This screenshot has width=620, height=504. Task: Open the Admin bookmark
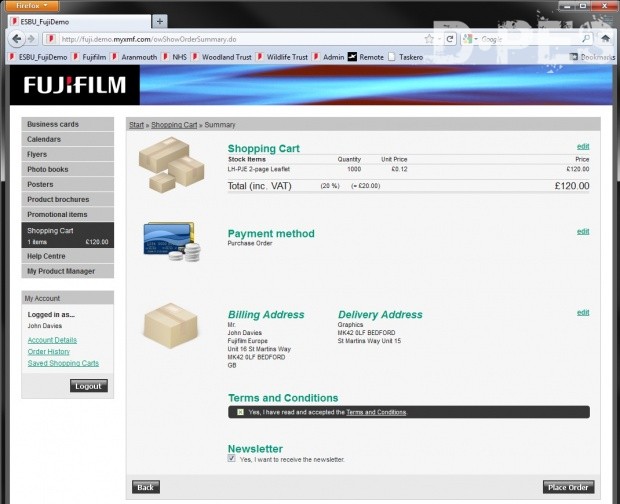click(328, 57)
